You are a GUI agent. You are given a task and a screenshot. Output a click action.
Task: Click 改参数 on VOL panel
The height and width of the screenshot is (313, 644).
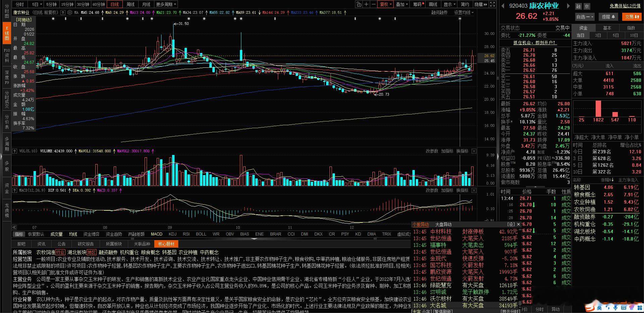432,151
